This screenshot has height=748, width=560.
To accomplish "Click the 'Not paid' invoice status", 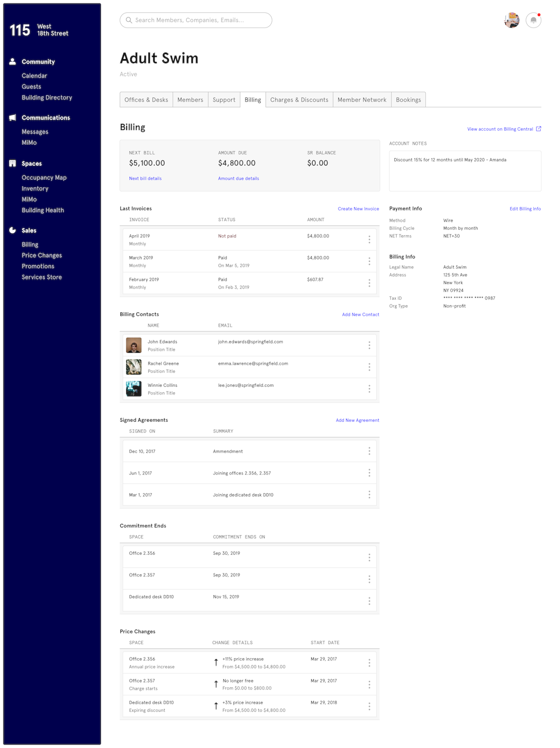I will (227, 236).
